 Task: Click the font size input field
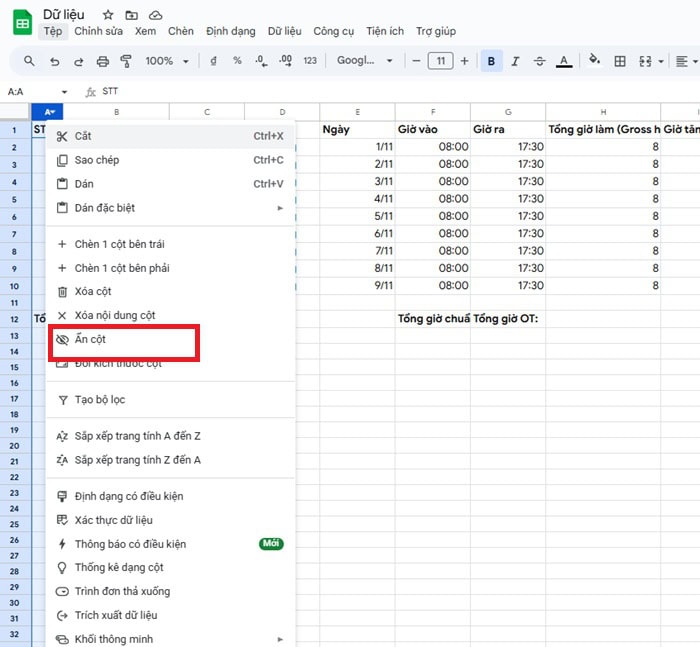coord(440,61)
